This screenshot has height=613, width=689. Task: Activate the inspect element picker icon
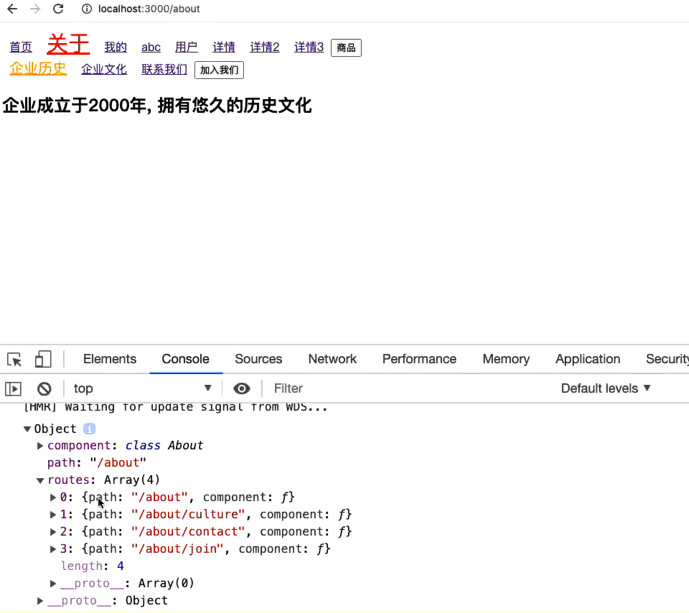click(x=14, y=359)
